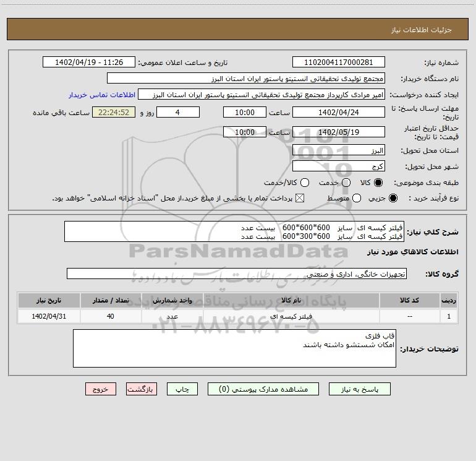476x461 pixels.
Task: Click the 'جزئیات اطلاعات نیاز' header title
Action: tap(422, 30)
